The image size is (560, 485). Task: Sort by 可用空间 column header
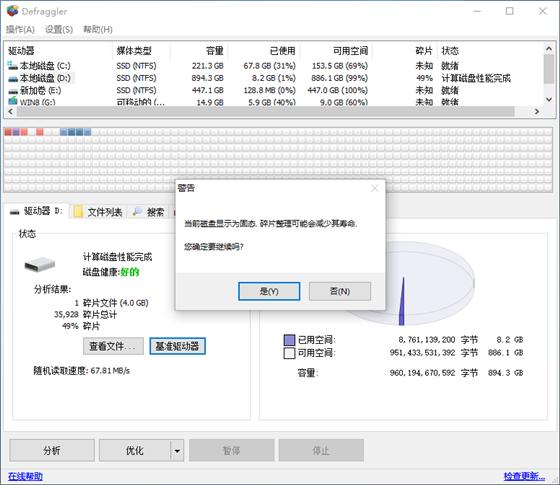coord(336,51)
